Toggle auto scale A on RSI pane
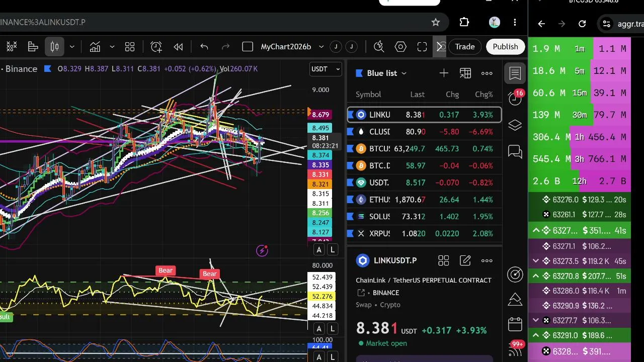 tap(319, 329)
